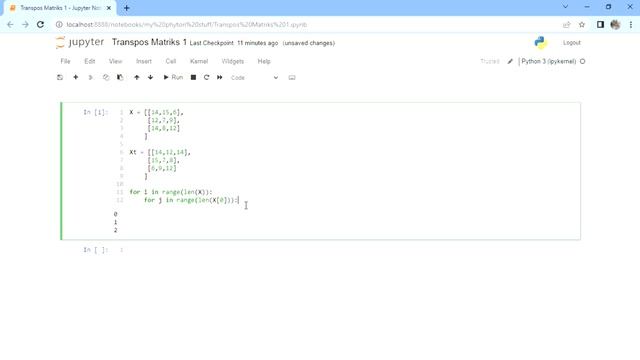This screenshot has height=360, width=640.
Task: Run the selected cell
Action: (x=173, y=77)
